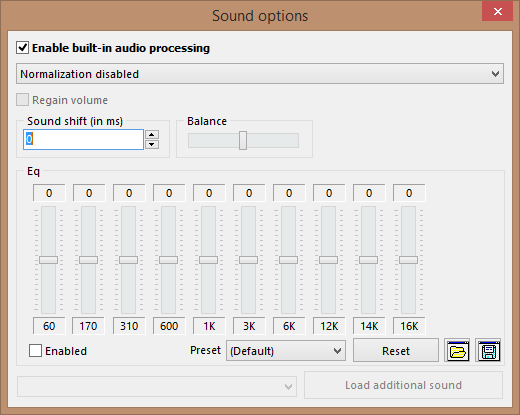Tick the Regain volume checkbox

tap(22, 100)
